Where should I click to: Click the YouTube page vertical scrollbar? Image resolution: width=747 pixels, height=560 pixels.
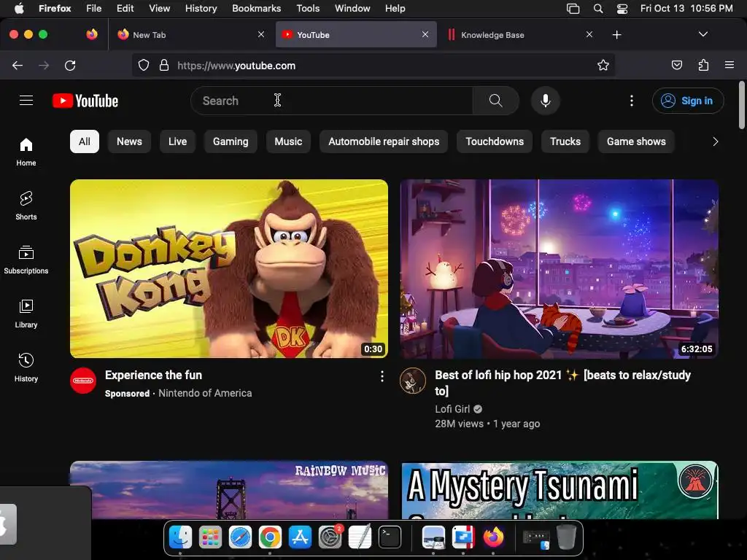741,105
